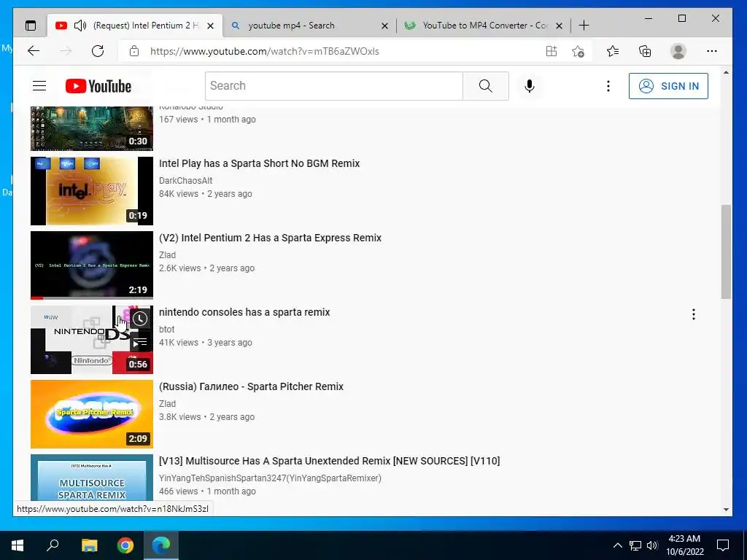
Task: Add the nintendo consoles video to queue
Action: click(139, 342)
